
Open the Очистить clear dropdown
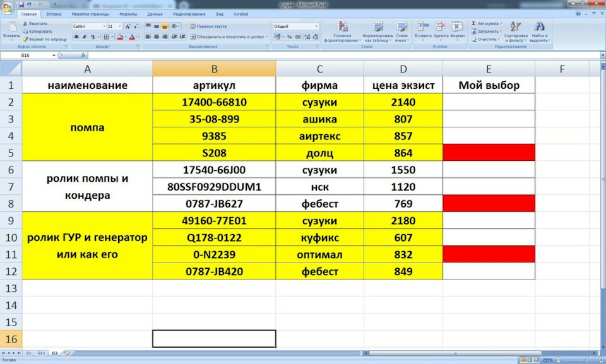point(499,39)
